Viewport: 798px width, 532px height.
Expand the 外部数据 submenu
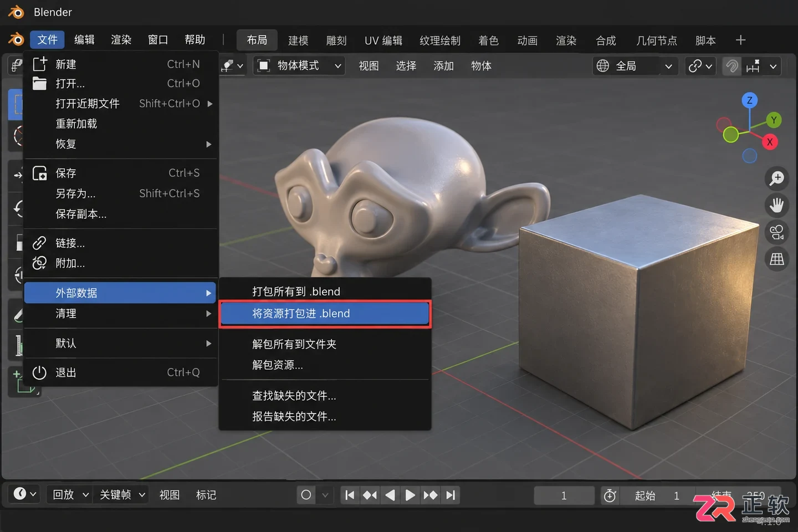(x=120, y=293)
